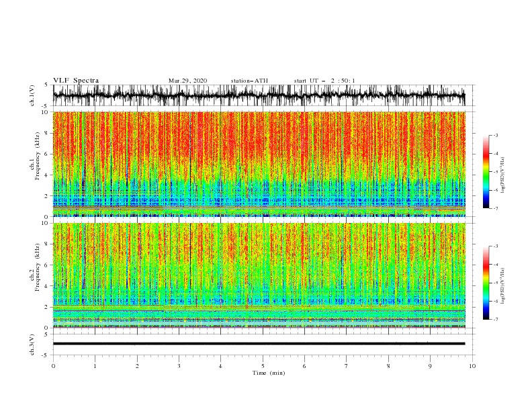532x411 pixels.
Task: Click the "0" tick on the time axis
Action: 53,366
